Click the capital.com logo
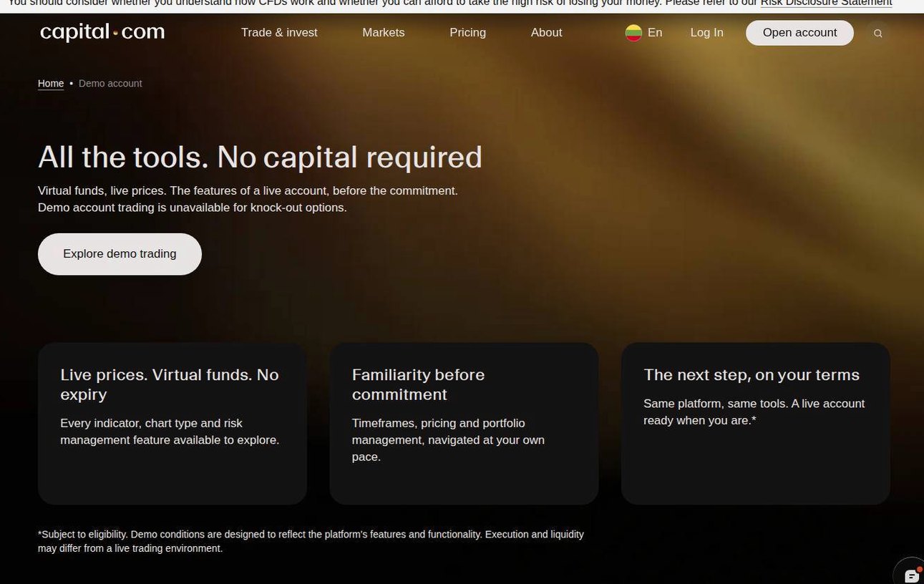 tap(102, 32)
